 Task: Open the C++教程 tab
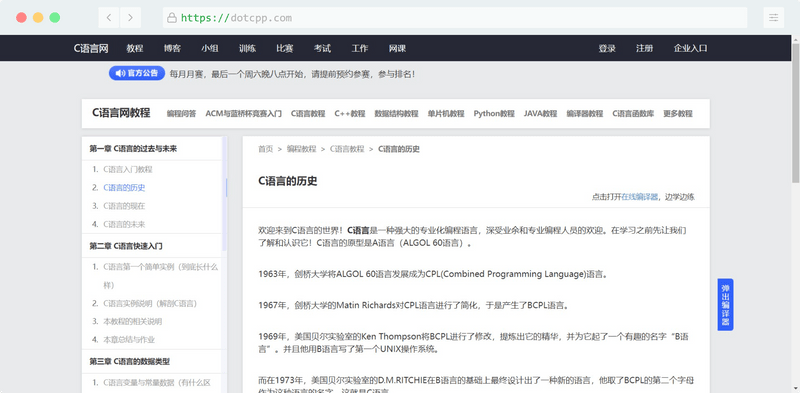pyautogui.click(x=350, y=114)
